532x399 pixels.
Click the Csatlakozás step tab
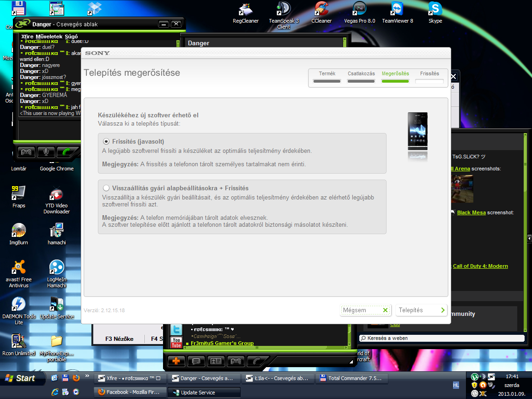pyautogui.click(x=361, y=77)
